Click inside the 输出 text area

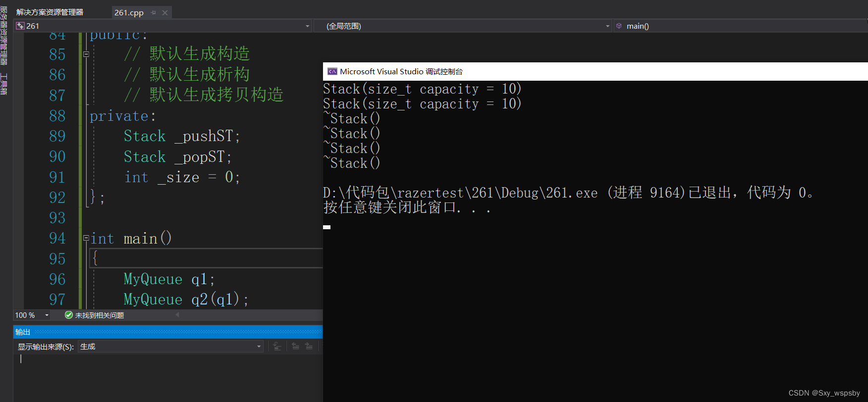pyautogui.click(x=168, y=377)
